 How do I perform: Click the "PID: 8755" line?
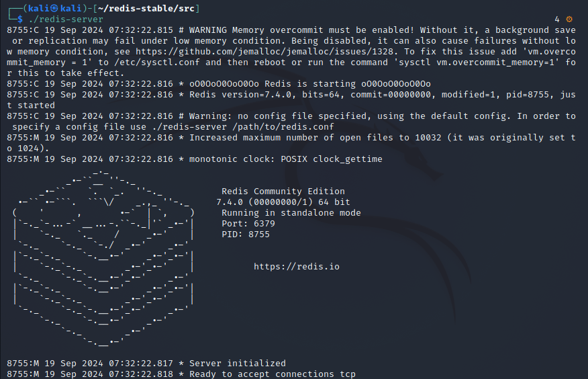pos(246,234)
